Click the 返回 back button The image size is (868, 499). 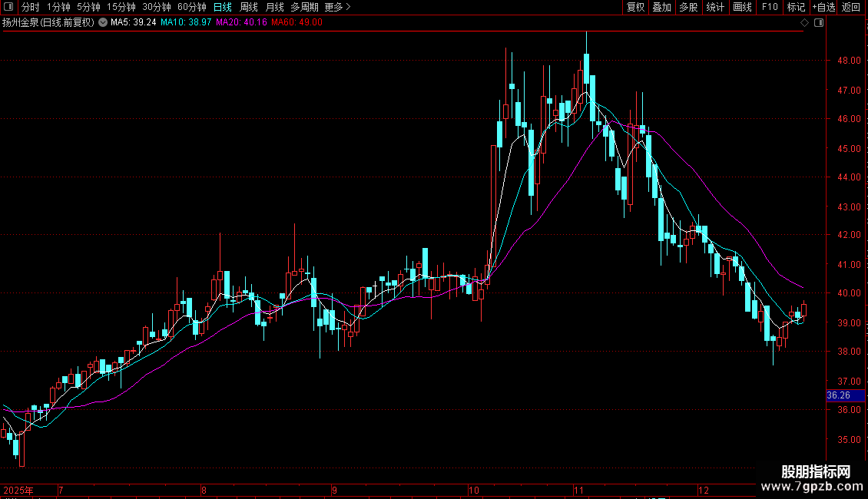[x=851, y=7]
